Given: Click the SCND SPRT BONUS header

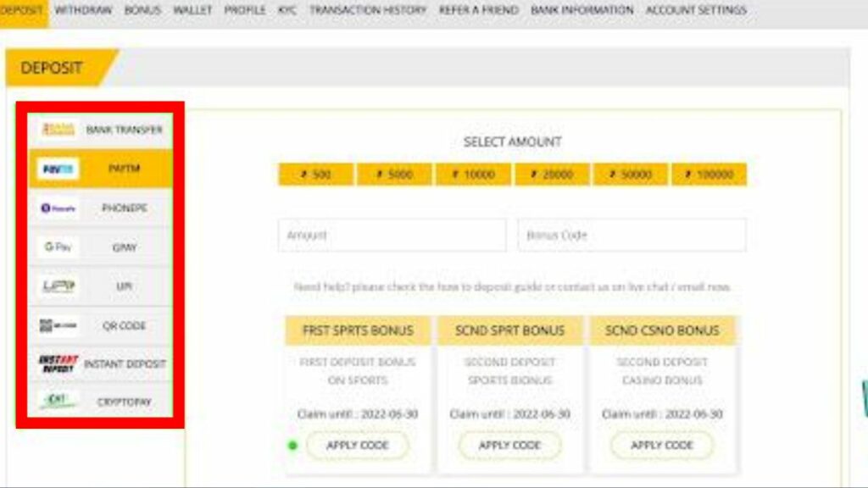Looking at the screenshot, I should (509, 330).
